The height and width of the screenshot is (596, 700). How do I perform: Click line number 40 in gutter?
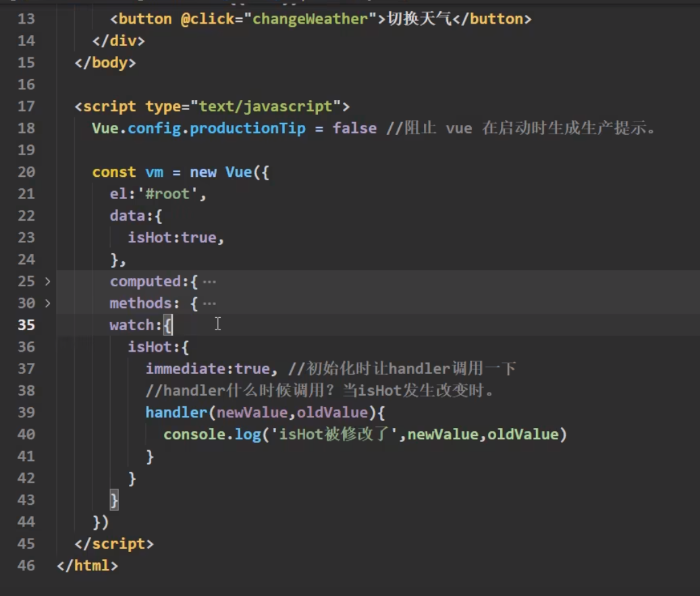point(26,435)
